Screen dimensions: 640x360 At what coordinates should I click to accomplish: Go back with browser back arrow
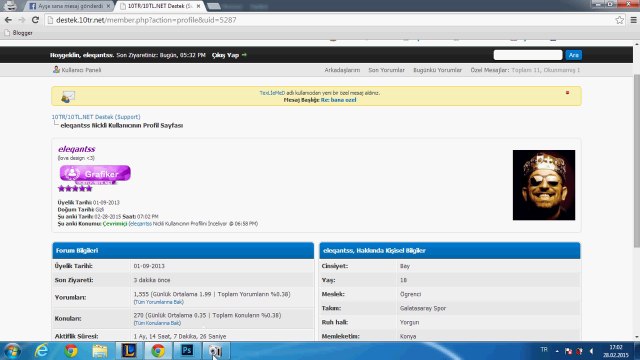coord(8,20)
